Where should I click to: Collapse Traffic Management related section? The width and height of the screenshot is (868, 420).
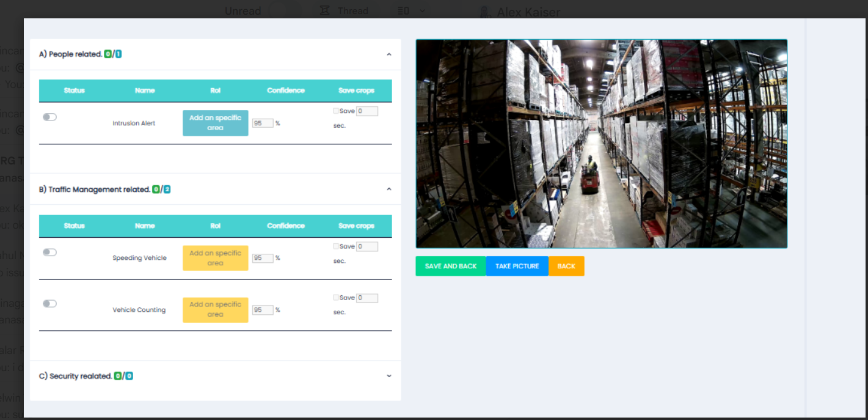click(x=389, y=190)
